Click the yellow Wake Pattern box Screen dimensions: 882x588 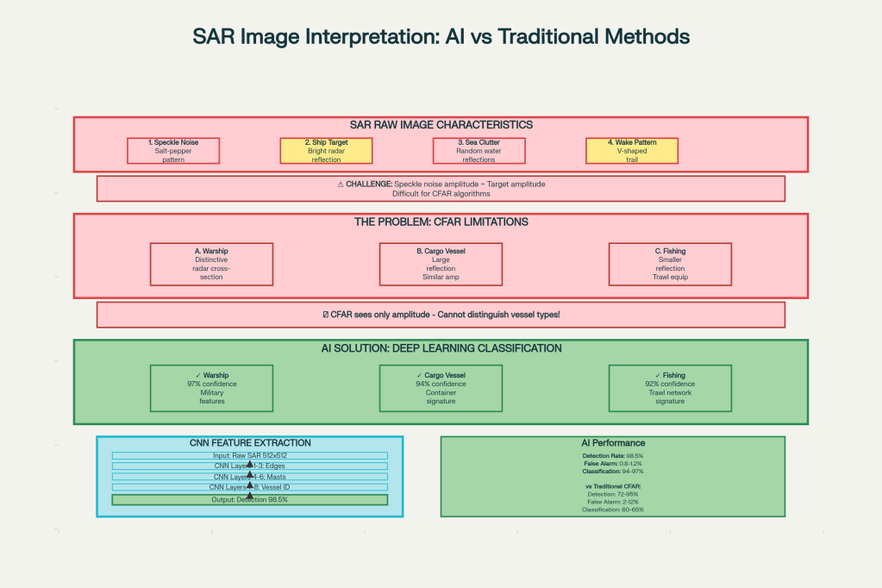pos(632,151)
